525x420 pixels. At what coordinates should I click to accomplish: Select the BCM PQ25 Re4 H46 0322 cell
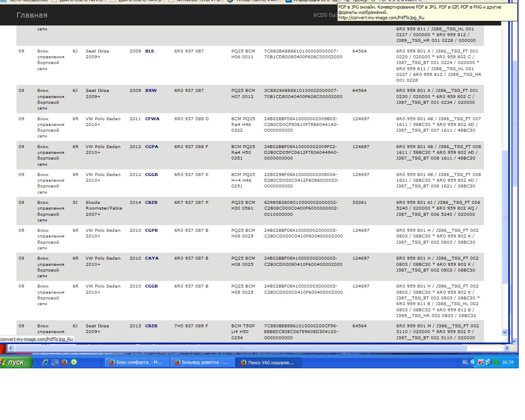click(x=243, y=125)
